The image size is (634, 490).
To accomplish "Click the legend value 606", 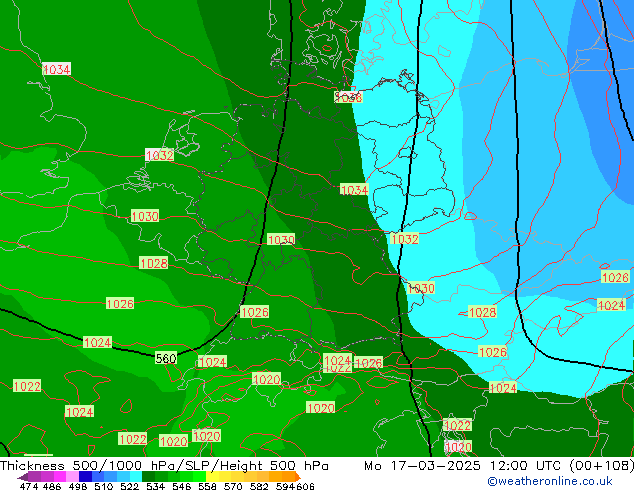I will point(305,486).
